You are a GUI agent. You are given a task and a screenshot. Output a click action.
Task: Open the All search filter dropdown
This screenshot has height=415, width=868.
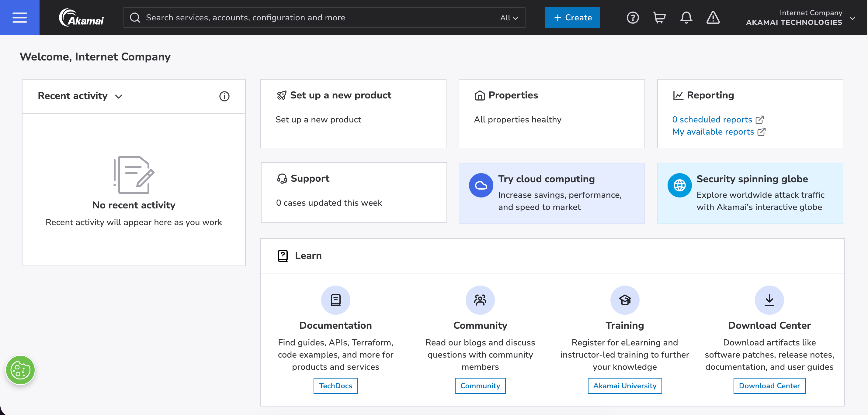509,18
